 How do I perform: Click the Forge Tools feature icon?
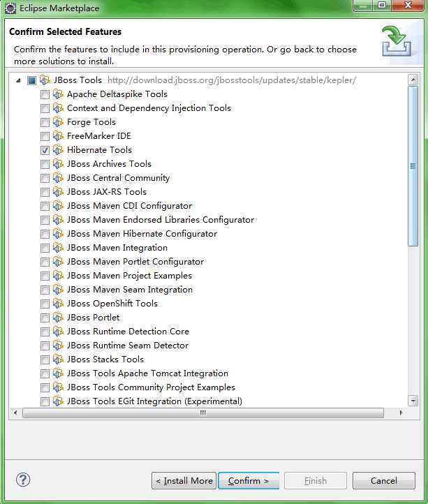tap(58, 122)
